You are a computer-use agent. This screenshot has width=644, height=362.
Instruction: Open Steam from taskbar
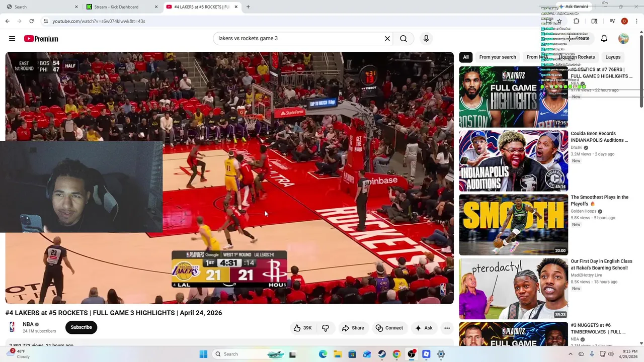point(382,354)
